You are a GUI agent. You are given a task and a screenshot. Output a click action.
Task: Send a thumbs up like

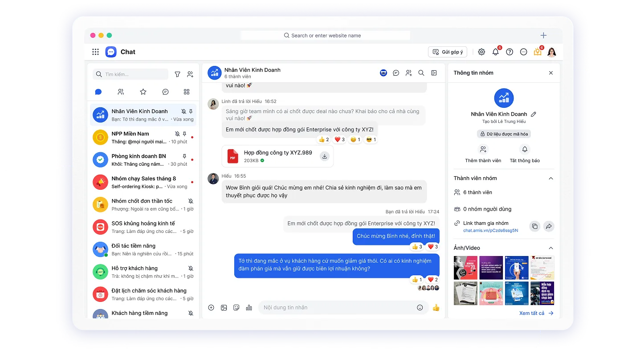point(436,308)
